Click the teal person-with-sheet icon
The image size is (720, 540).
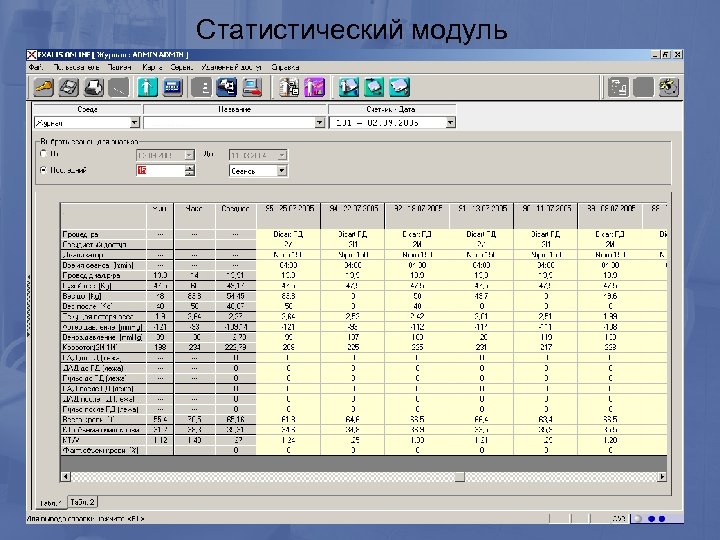click(x=349, y=87)
